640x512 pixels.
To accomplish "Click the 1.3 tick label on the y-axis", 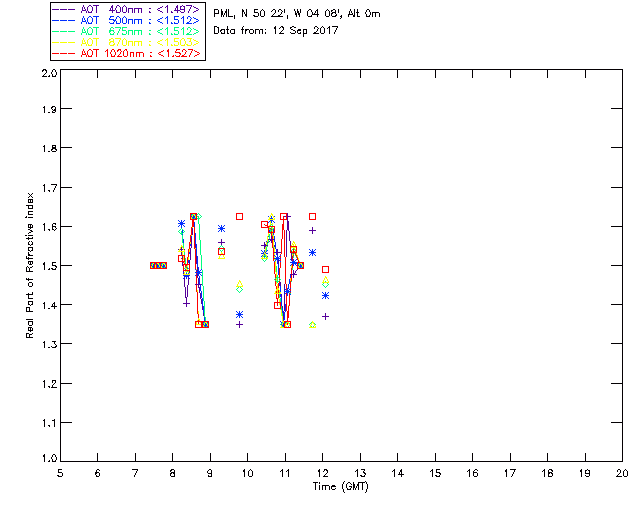I will coord(49,344).
